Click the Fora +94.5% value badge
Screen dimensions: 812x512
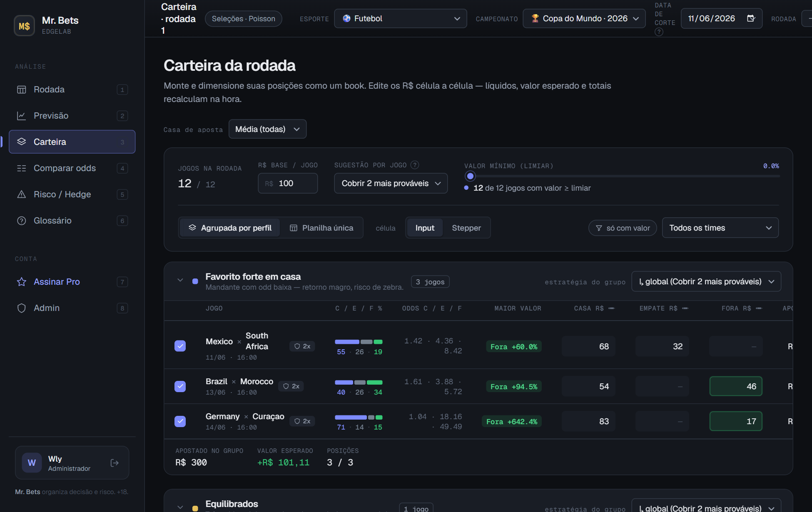(514, 386)
